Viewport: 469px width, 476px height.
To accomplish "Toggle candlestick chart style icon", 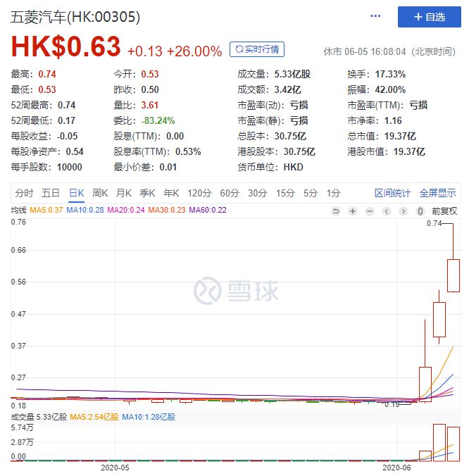I will (x=420, y=211).
